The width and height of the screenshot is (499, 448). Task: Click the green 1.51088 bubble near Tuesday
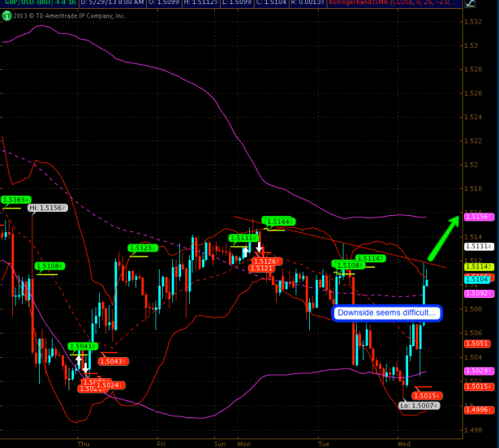tap(350, 265)
